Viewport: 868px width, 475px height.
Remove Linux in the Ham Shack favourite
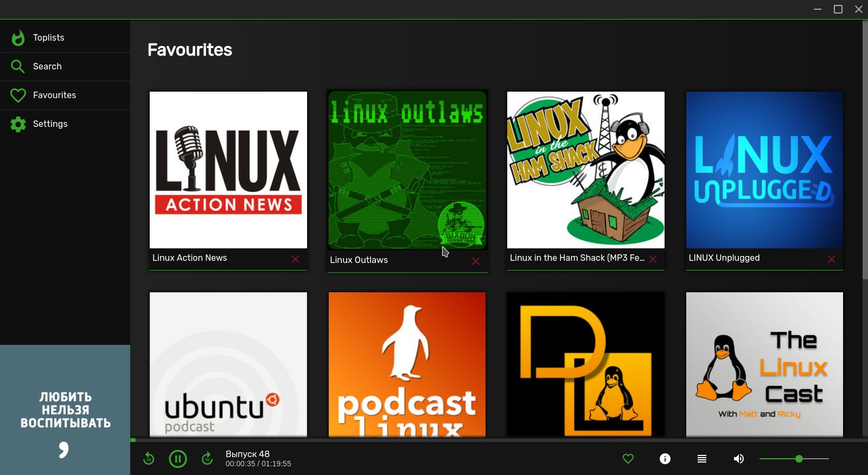coord(653,259)
